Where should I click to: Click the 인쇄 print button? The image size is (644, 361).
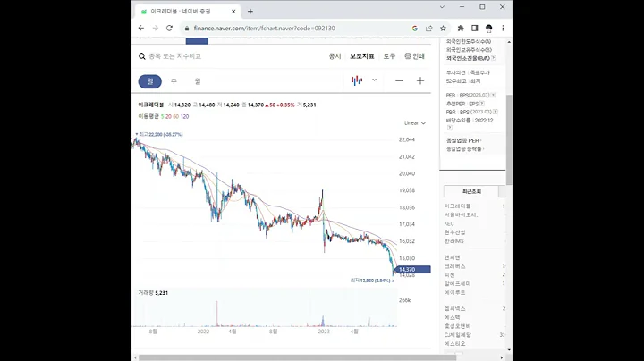[x=414, y=56]
